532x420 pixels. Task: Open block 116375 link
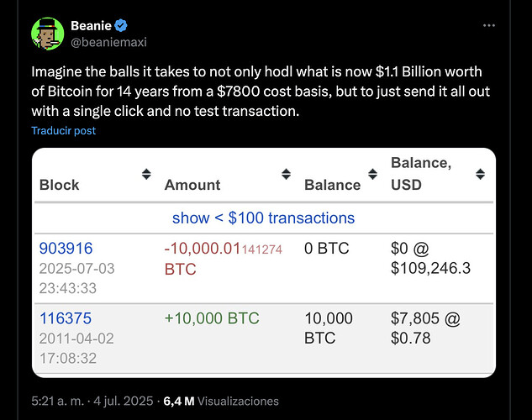pos(66,318)
